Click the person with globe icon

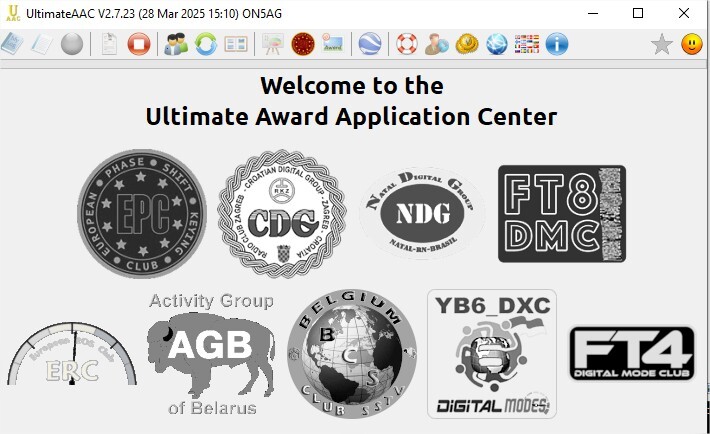(x=437, y=44)
